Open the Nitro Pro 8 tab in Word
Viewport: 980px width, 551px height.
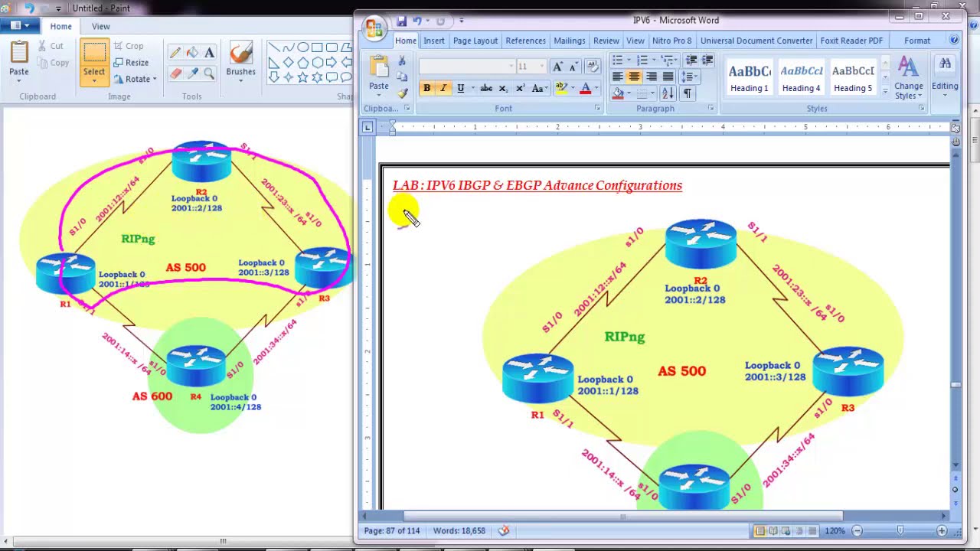tap(671, 41)
